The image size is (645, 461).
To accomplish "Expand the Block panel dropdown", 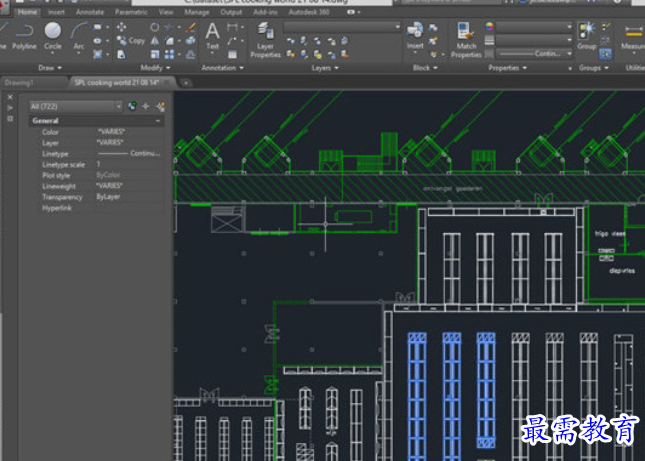I will 425,68.
